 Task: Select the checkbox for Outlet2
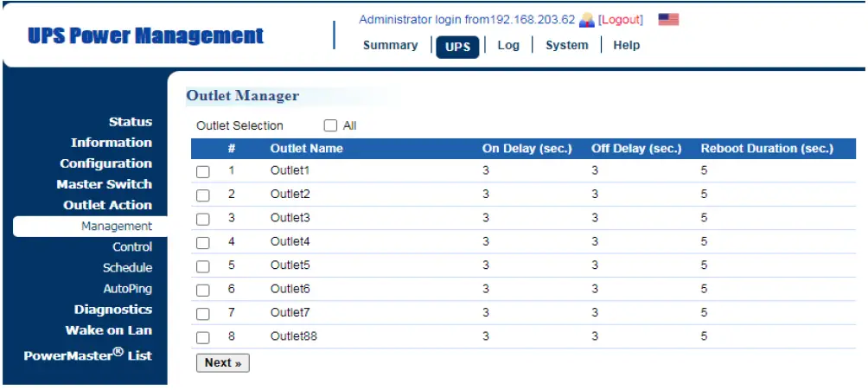(203, 195)
